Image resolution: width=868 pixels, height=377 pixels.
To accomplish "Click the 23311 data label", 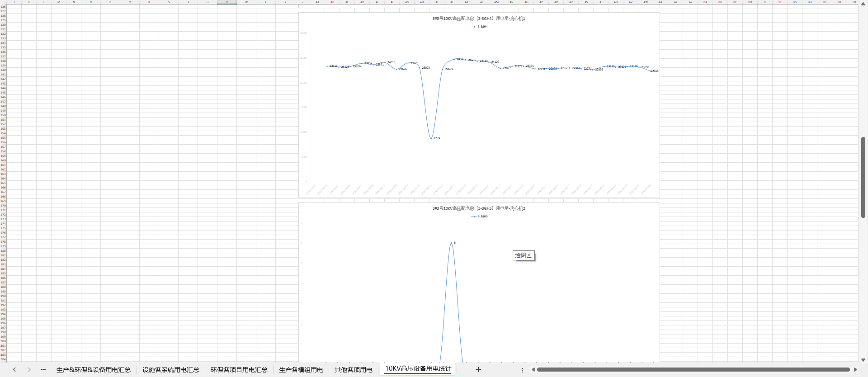I will coord(334,66).
